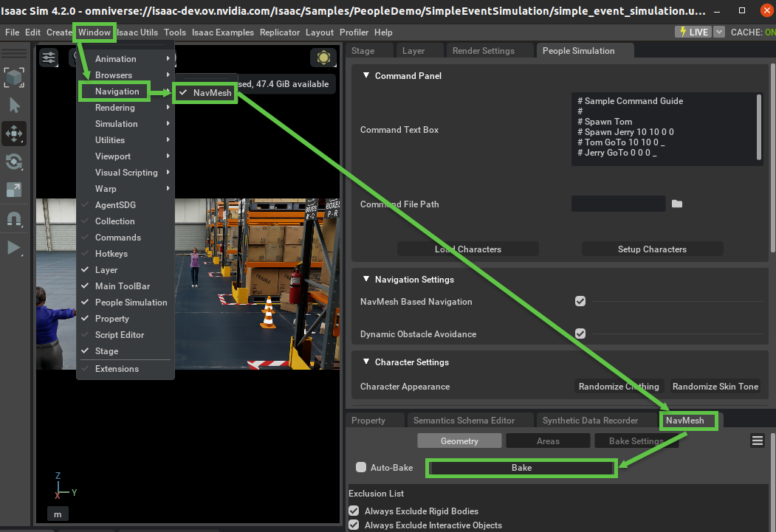Open the NavMesh panel hamburger menu
Viewport: 776px width, 532px height.
tap(758, 441)
